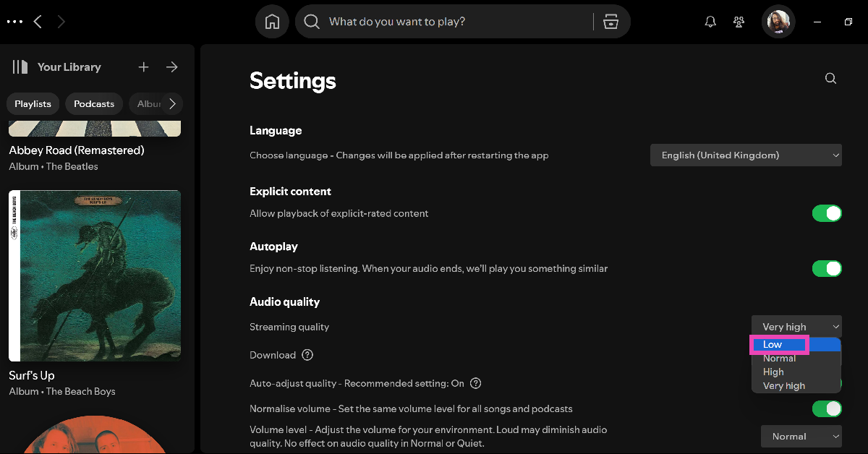
Task: Open the language dropdown
Action: [x=746, y=155]
